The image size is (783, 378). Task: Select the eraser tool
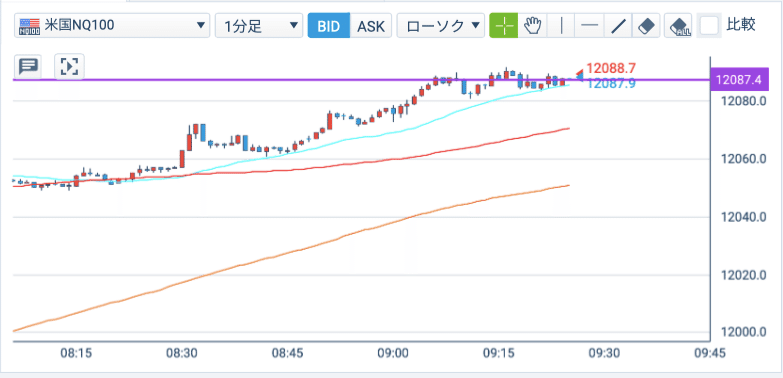point(647,25)
